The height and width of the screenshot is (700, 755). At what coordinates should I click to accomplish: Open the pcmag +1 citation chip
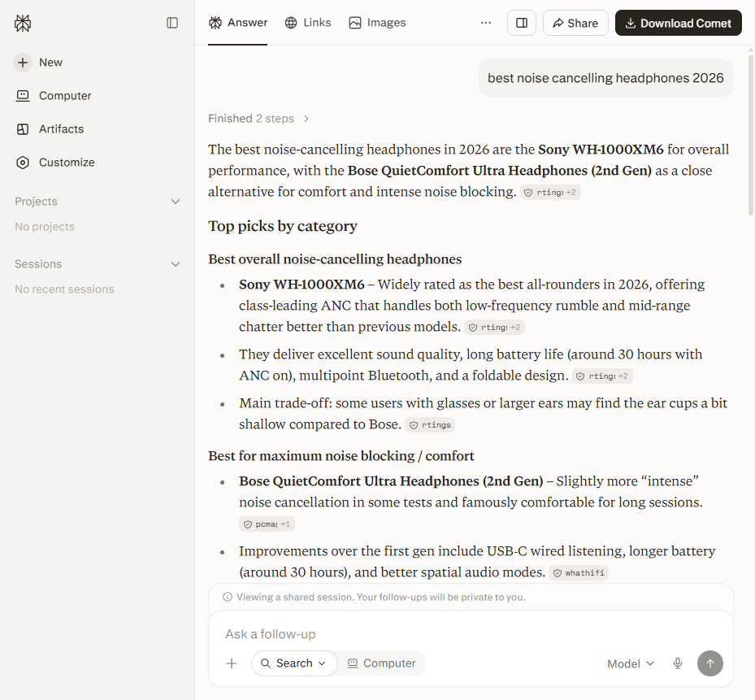pyautogui.click(x=267, y=524)
